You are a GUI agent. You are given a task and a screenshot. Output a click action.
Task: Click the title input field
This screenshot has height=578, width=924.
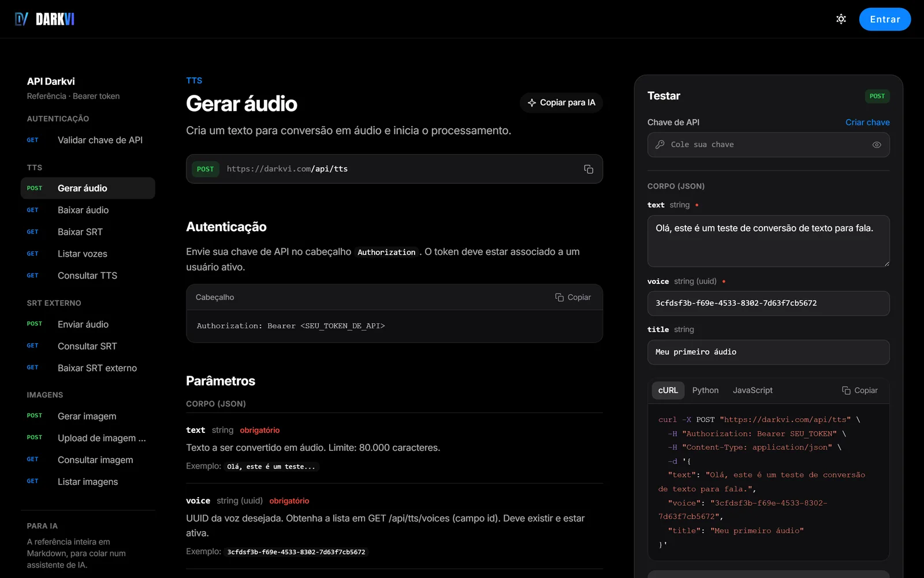click(x=768, y=352)
